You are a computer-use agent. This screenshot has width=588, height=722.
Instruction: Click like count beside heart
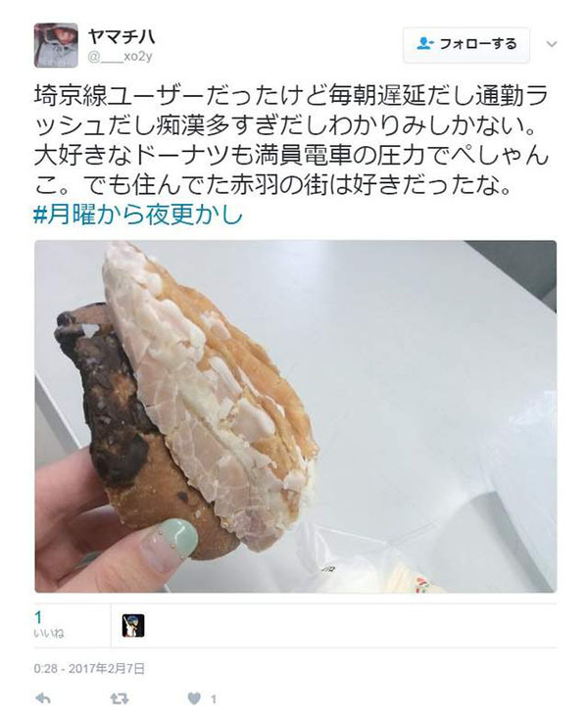tap(214, 699)
